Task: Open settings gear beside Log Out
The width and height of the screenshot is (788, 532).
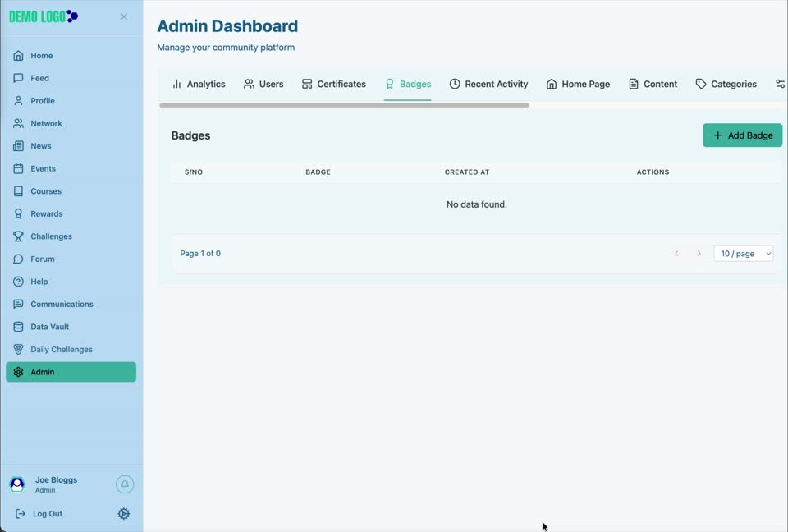Action: (x=124, y=513)
